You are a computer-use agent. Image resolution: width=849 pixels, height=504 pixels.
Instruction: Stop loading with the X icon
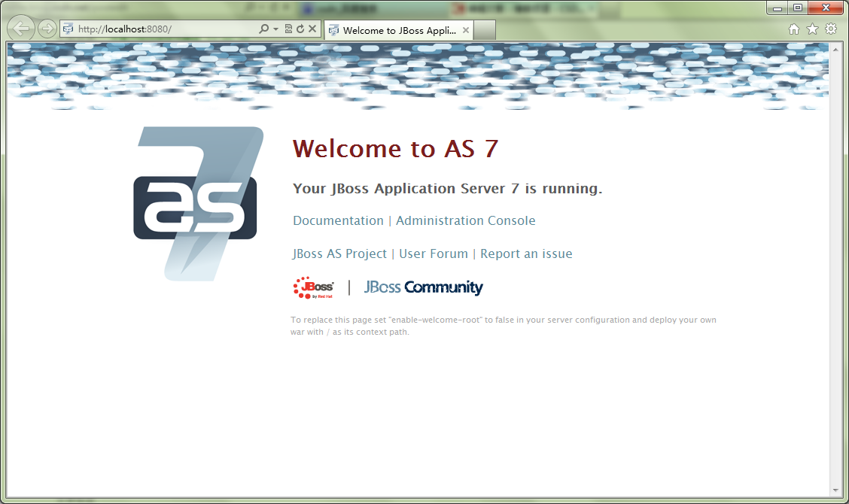tap(312, 29)
